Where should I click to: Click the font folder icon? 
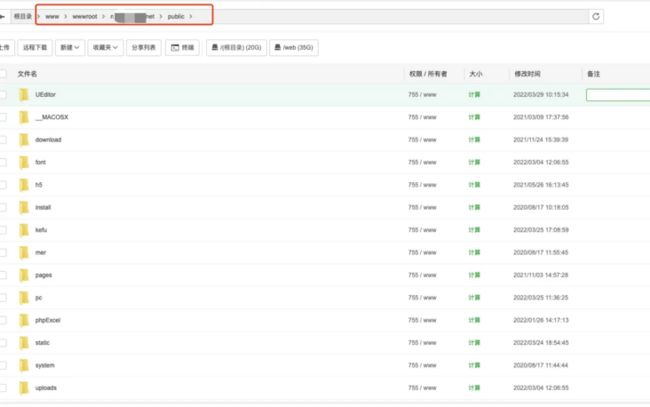pos(24,162)
